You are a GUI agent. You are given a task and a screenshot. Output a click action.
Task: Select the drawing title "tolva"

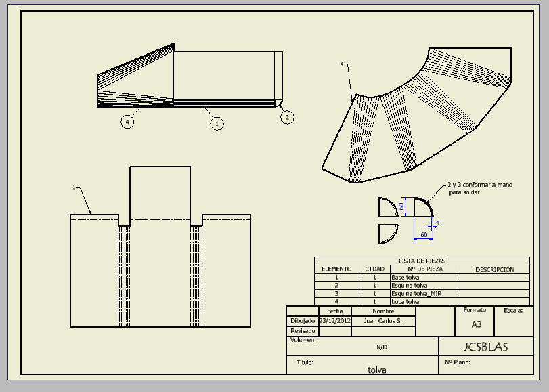coord(376,370)
